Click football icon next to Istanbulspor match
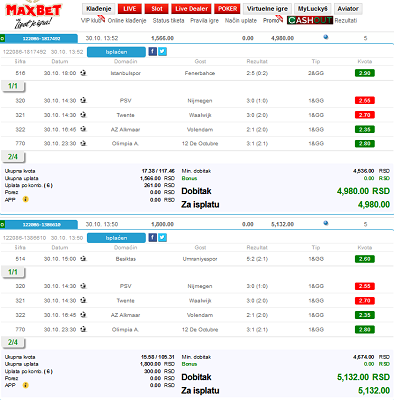394x400 pixels. [83, 73]
